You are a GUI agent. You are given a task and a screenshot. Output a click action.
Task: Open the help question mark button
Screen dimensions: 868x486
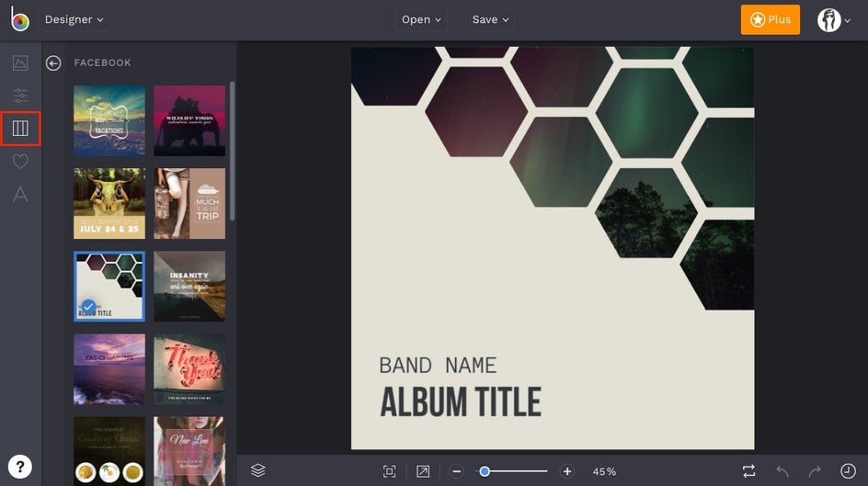20,467
